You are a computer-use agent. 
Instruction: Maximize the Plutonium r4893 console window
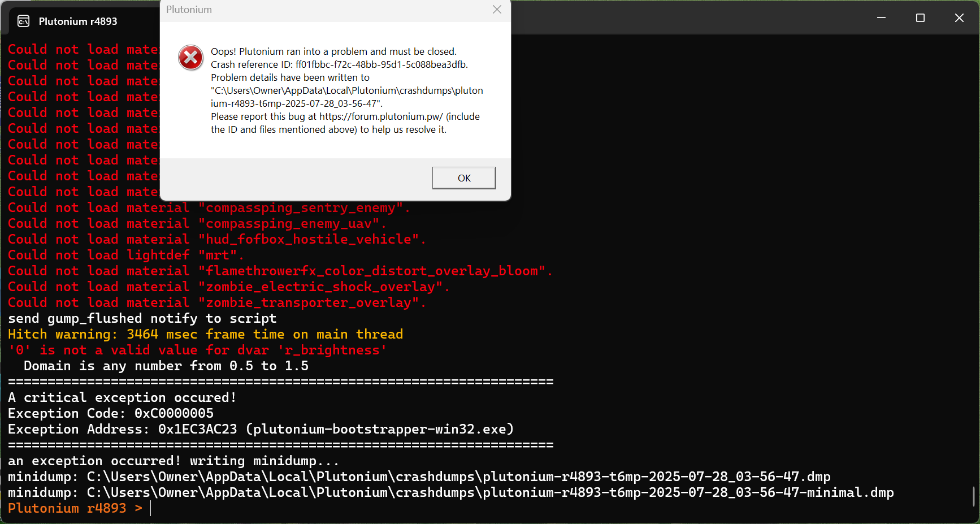click(x=920, y=18)
